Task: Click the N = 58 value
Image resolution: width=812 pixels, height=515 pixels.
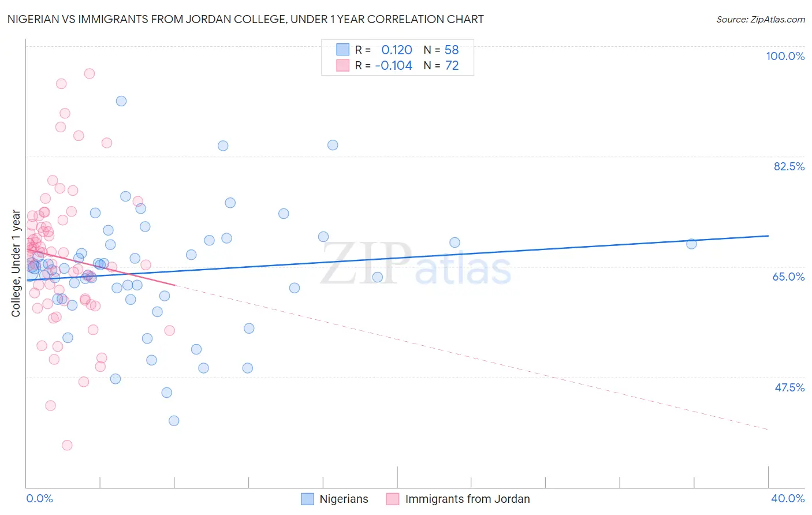Action: coord(441,50)
